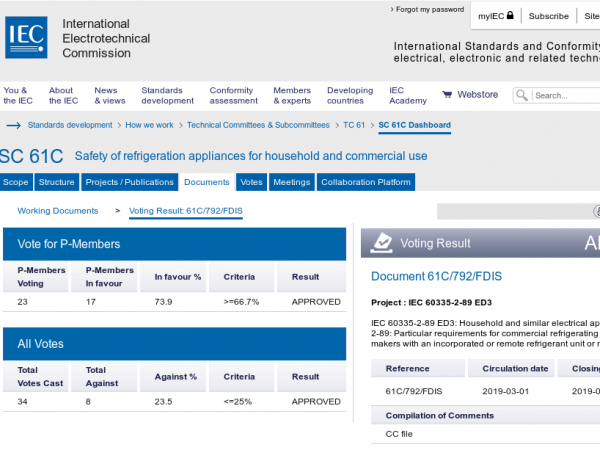
Task: Click the SC 61C title heading
Action: 31,157
